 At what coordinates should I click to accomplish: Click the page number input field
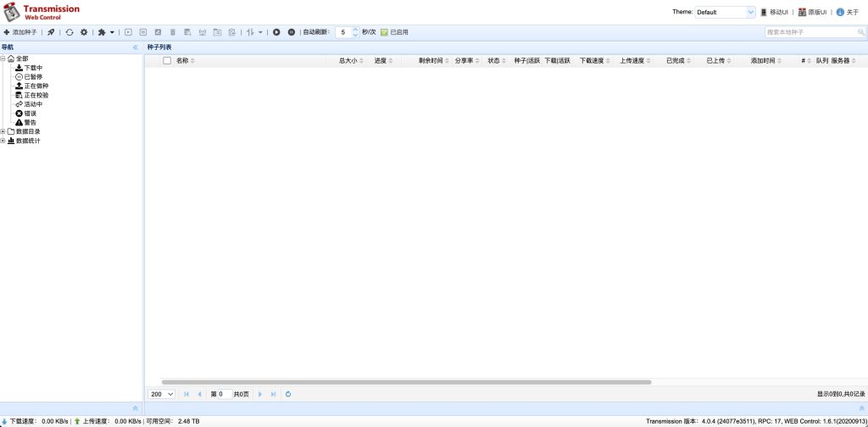(x=225, y=394)
